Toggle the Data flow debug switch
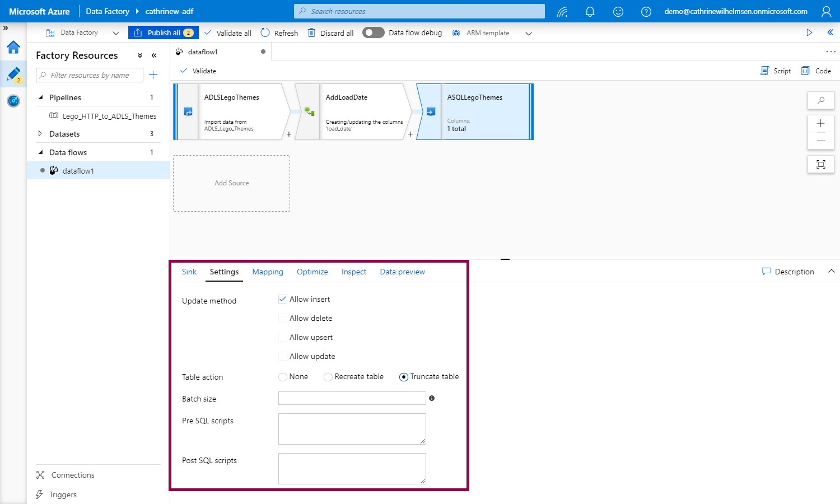 coord(373,33)
